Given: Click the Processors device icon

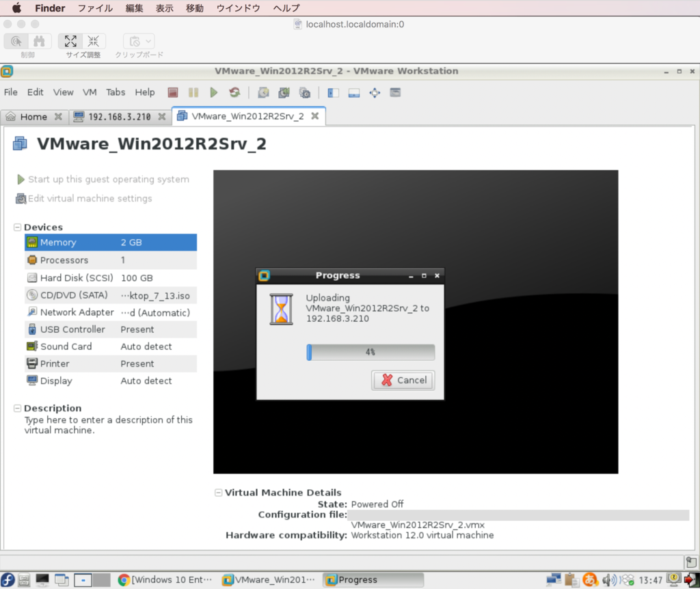Looking at the screenshot, I should pyautogui.click(x=32, y=260).
